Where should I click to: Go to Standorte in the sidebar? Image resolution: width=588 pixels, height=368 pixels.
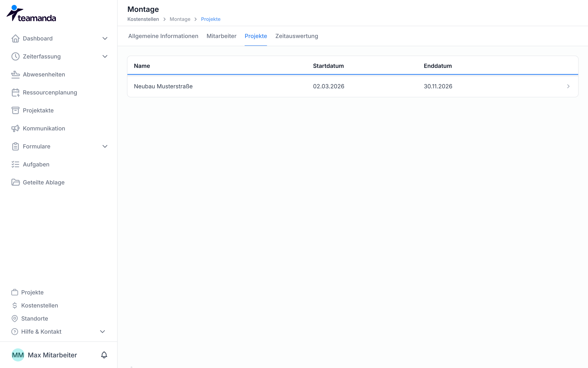click(x=35, y=319)
